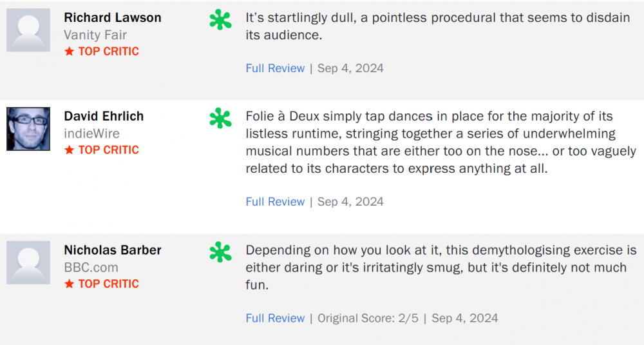Click the Top Critic star under BBC.com

[70, 284]
